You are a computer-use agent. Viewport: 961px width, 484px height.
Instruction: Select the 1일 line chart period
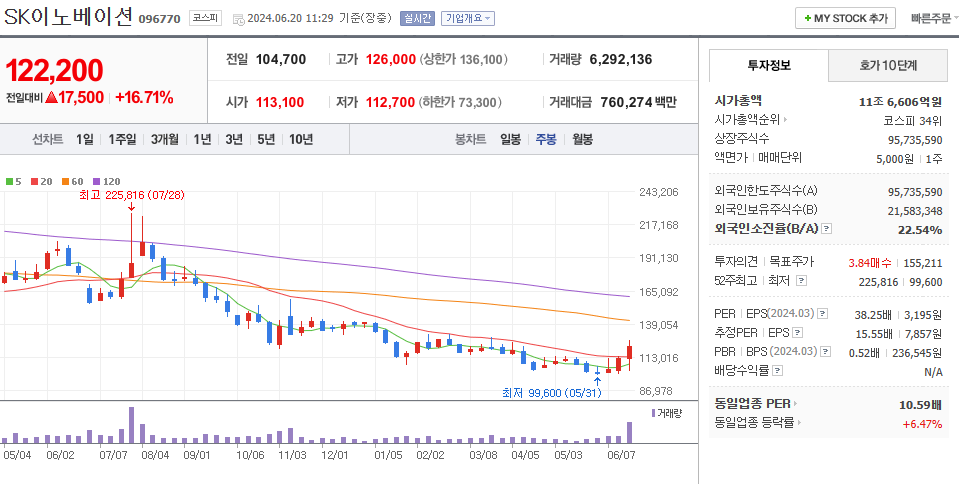click(x=85, y=139)
